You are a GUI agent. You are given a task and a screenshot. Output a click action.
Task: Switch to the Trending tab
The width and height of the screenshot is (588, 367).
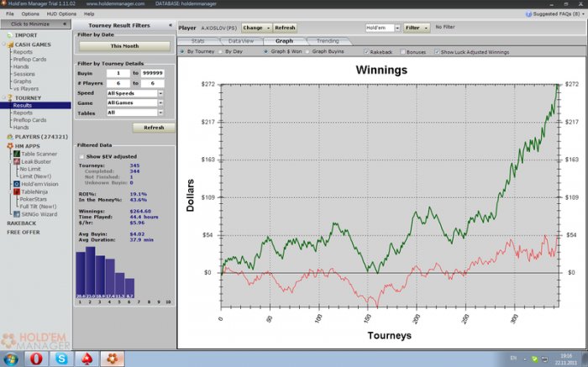pos(328,40)
